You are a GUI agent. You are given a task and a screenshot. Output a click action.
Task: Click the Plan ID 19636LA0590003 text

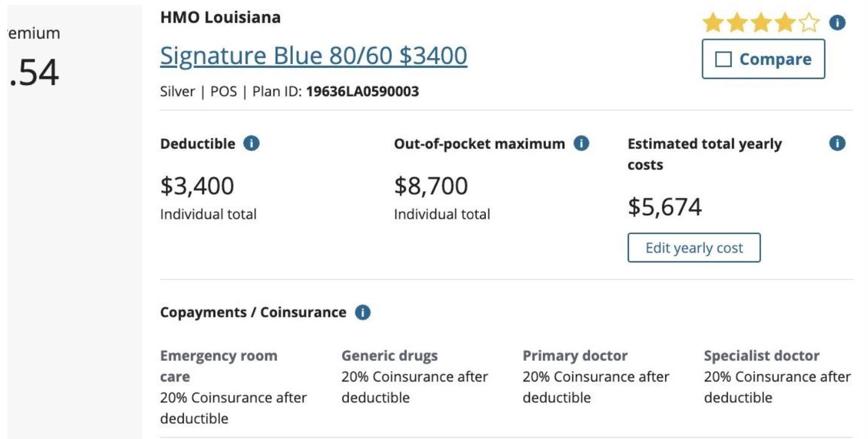(362, 92)
